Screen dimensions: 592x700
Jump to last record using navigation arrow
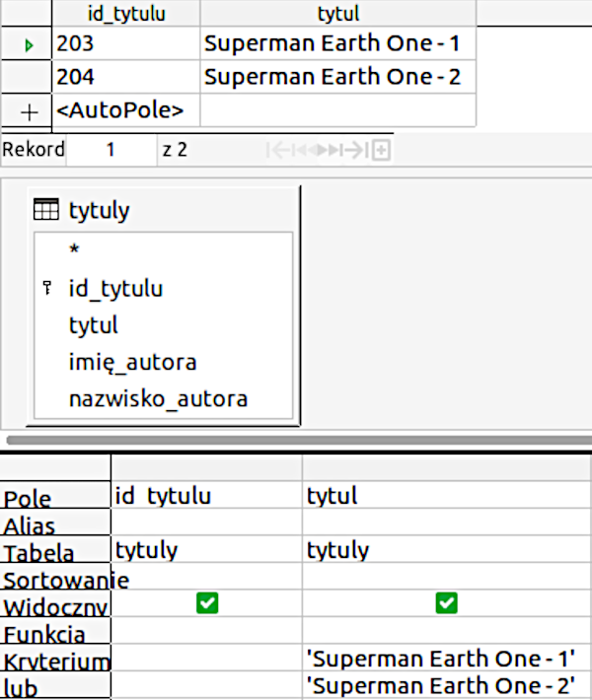click(353, 150)
